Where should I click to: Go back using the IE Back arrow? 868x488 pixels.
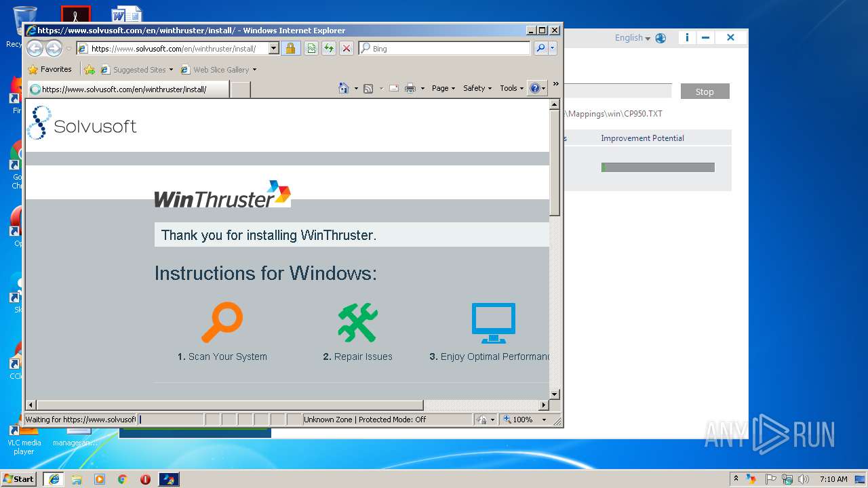click(x=35, y=48)
